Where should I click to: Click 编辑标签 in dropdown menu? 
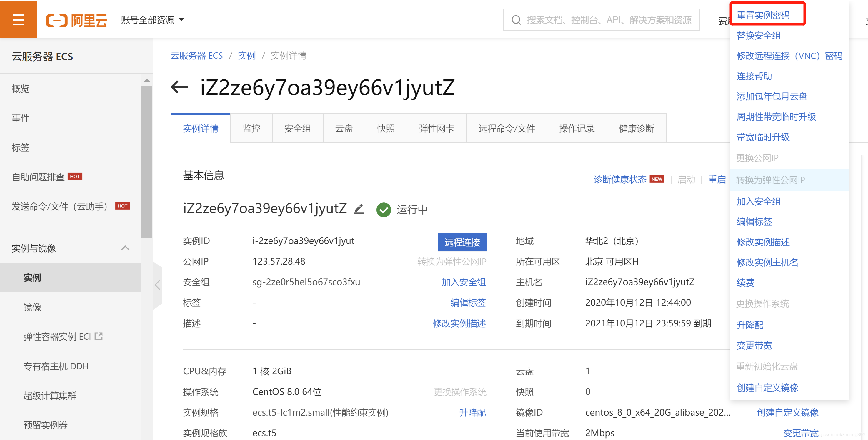coord(754,222)
